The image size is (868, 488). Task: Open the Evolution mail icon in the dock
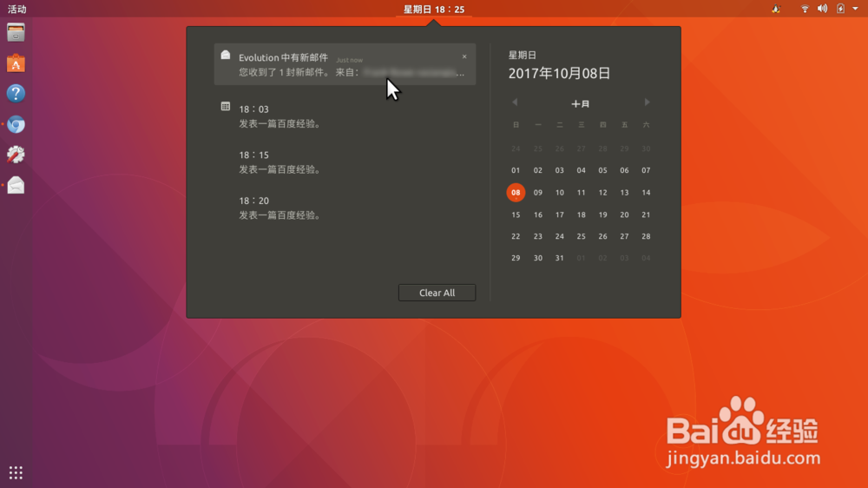coord(16,185)
